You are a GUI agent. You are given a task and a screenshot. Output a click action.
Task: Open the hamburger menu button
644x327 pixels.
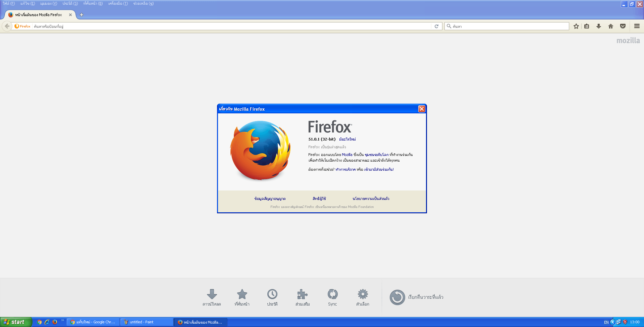637,26
